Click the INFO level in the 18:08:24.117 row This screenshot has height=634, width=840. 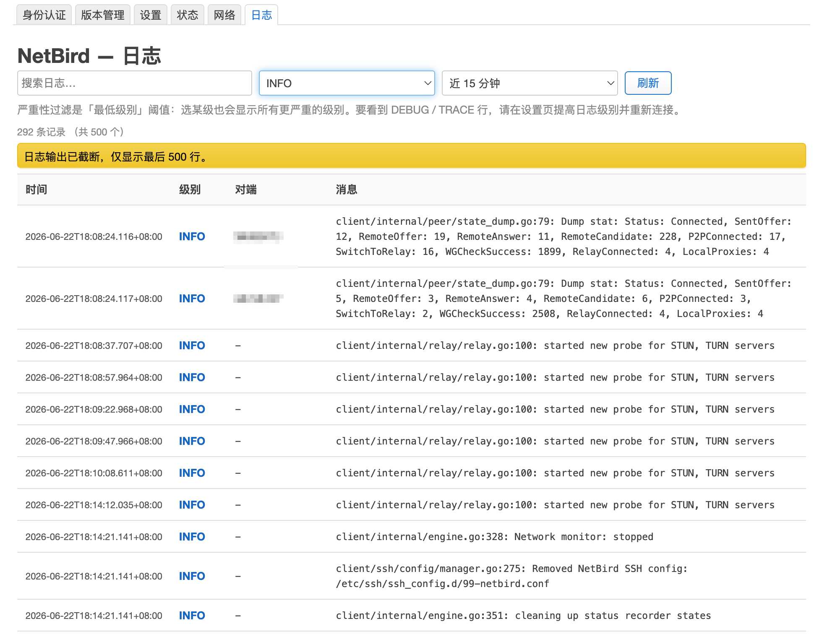click(x=192, y=299)
